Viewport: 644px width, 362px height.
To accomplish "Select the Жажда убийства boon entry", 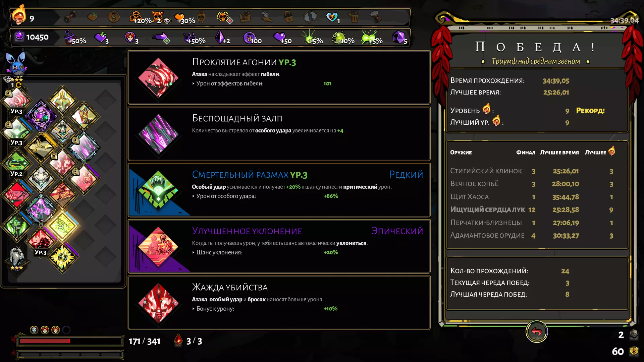I will point(279,303).
